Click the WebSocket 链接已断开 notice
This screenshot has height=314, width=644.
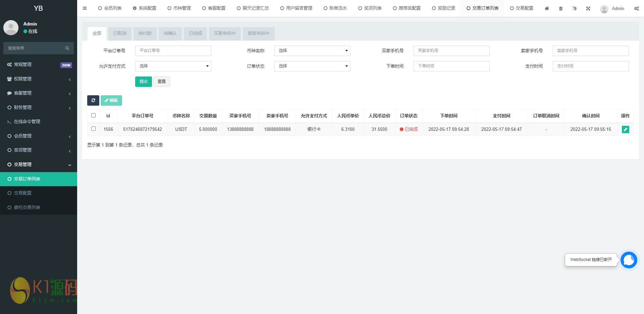[591, 260]
